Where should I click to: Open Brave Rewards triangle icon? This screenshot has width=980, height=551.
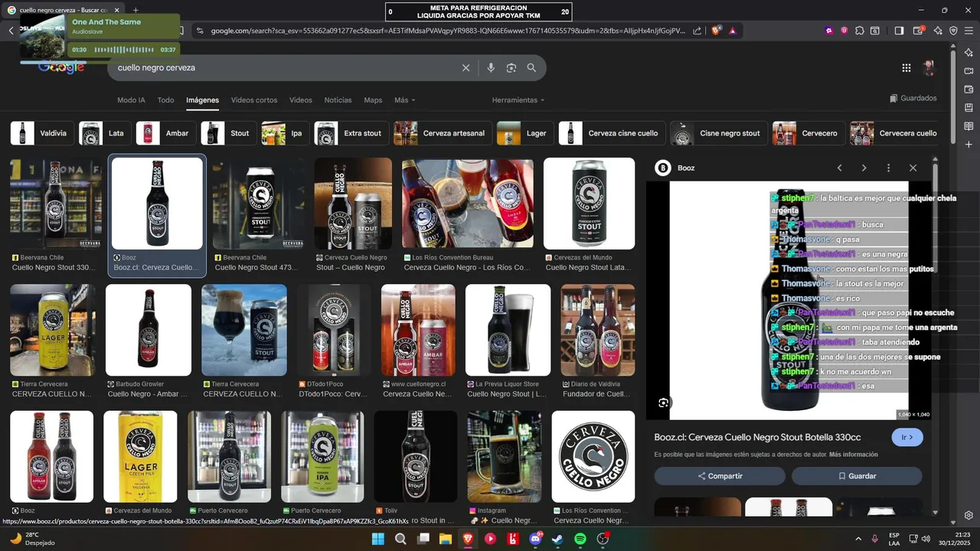click(733, 31)
